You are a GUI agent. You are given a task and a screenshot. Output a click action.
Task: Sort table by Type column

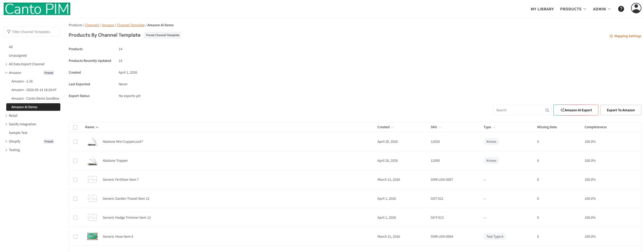[x=489, y=127]
